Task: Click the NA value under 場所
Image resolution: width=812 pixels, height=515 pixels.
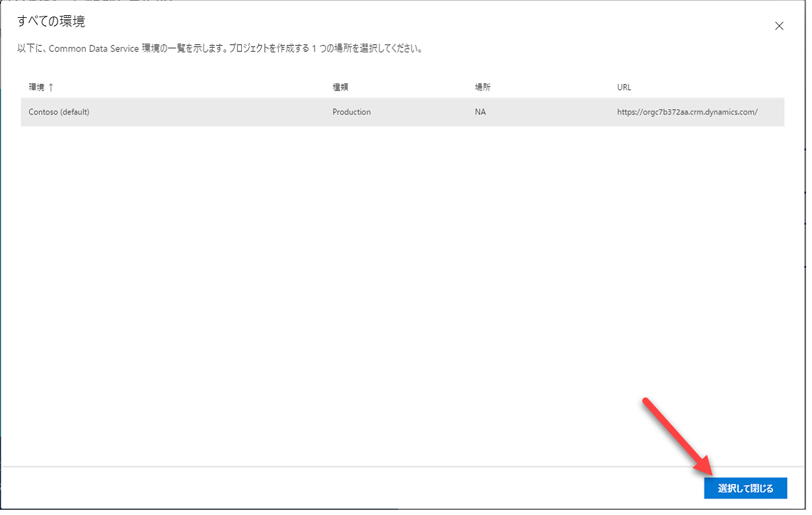Action: tap(479, 112)
